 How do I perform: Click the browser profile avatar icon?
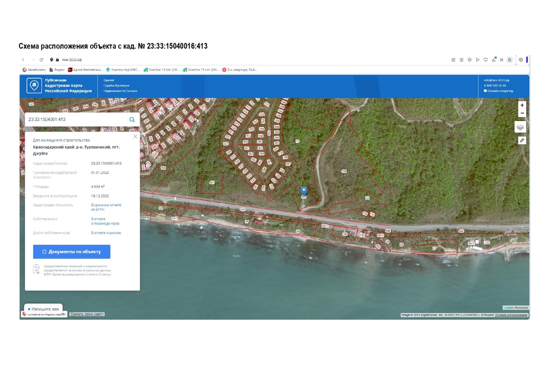(509, 60)
